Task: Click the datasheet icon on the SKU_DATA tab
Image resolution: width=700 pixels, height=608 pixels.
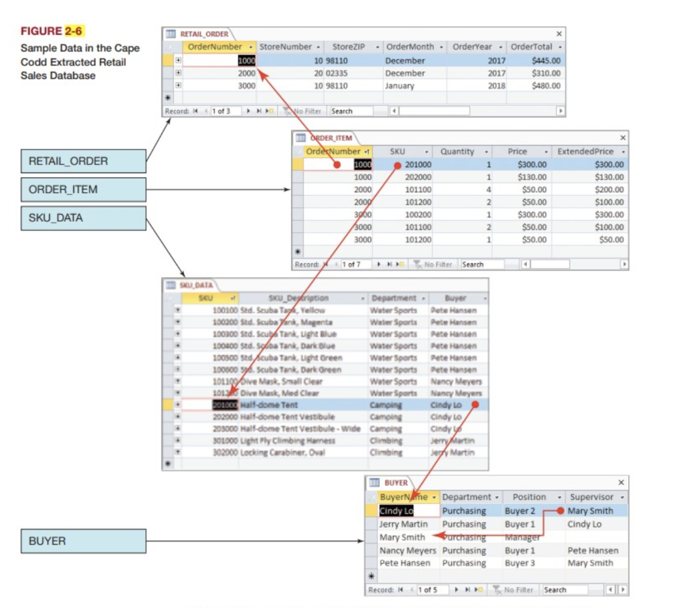Action: 170,284
